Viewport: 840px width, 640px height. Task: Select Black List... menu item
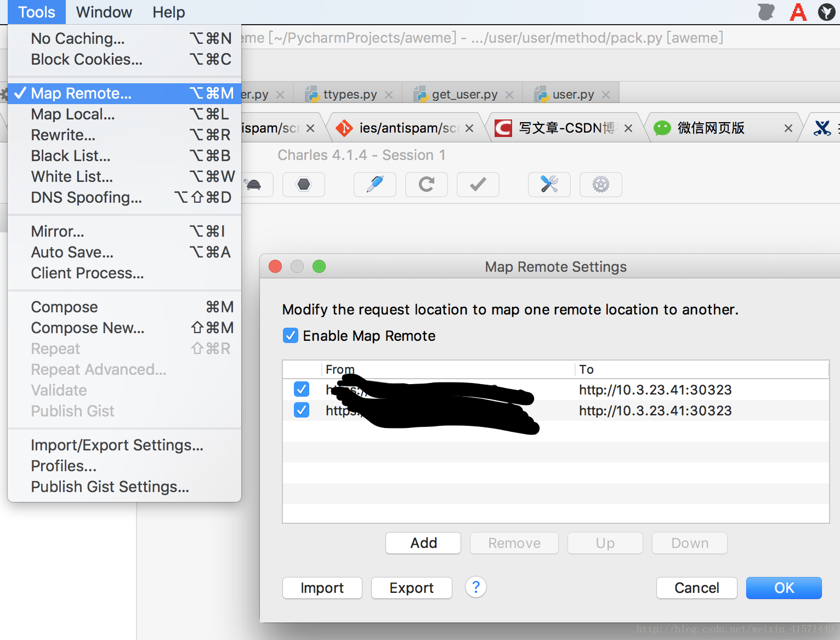pos(124,156)
